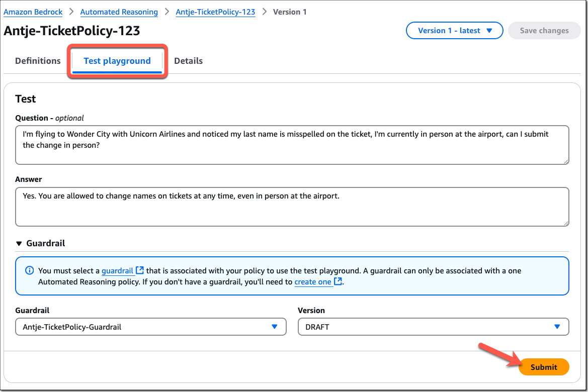Open Antje-TicketPolicy-123 breadcrumb link
Image resolution: width=588 pixels, height=392 pixels.
(215, 12)
